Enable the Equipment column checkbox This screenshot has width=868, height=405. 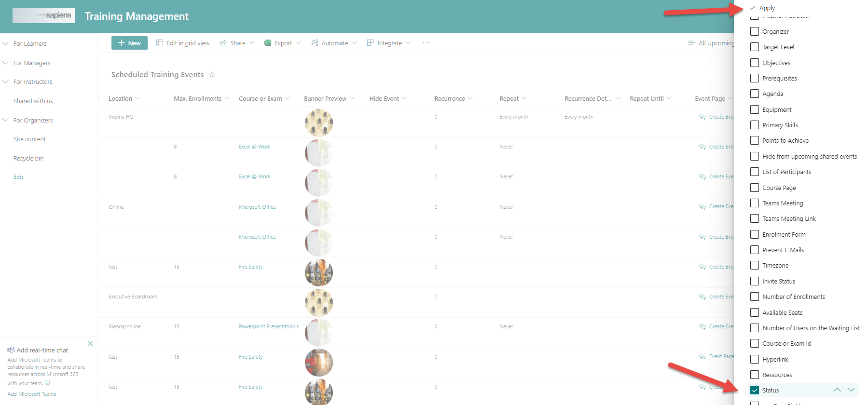point(755,109)
